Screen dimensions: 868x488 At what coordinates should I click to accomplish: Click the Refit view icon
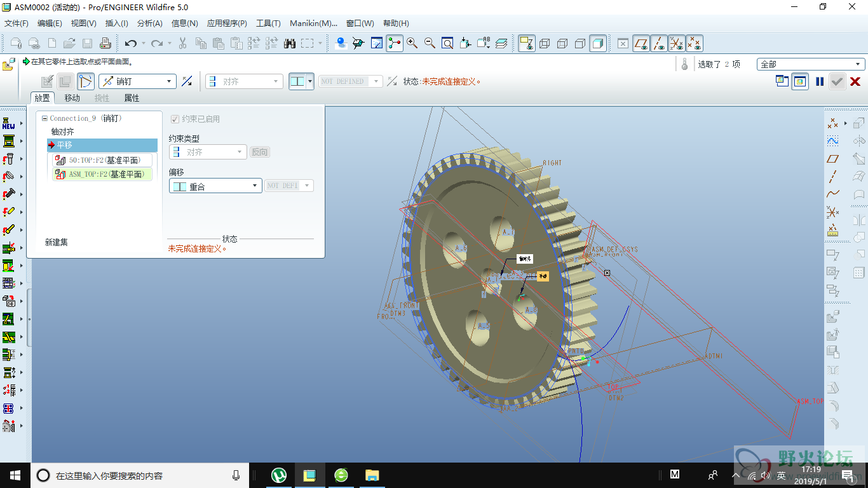point(447,43)
